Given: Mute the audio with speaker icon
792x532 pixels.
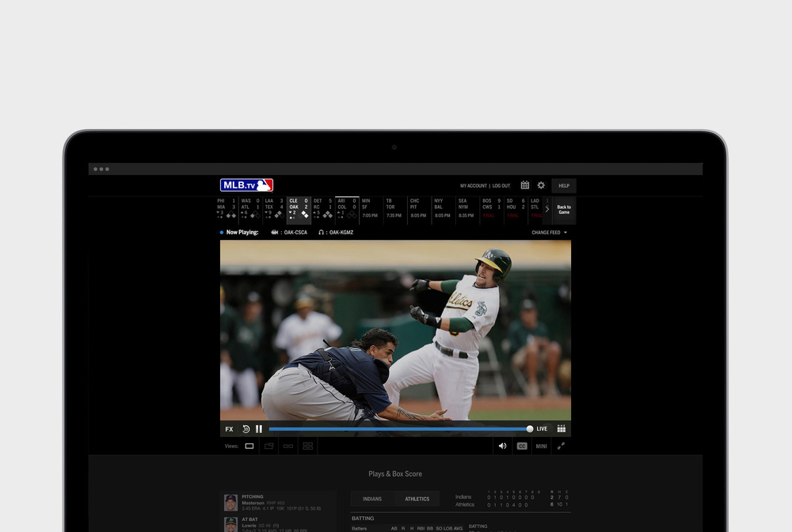Looking at the screenshot, I should (x=503, y=446).
